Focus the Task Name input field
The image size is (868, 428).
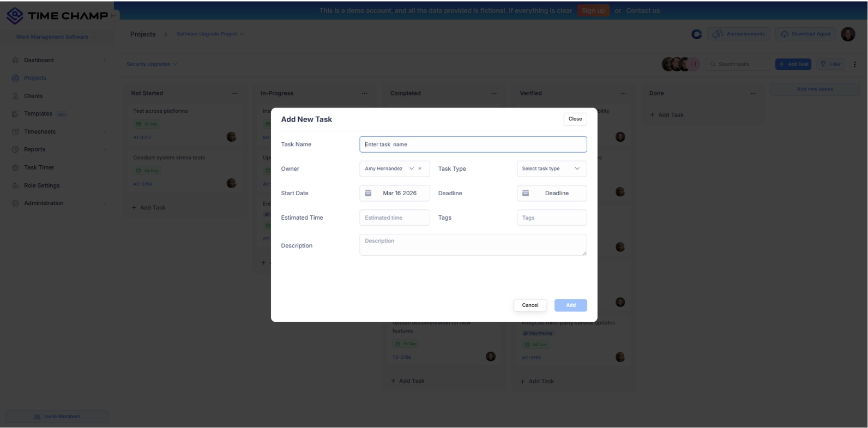pyautogui.click(x=473, y=144)
